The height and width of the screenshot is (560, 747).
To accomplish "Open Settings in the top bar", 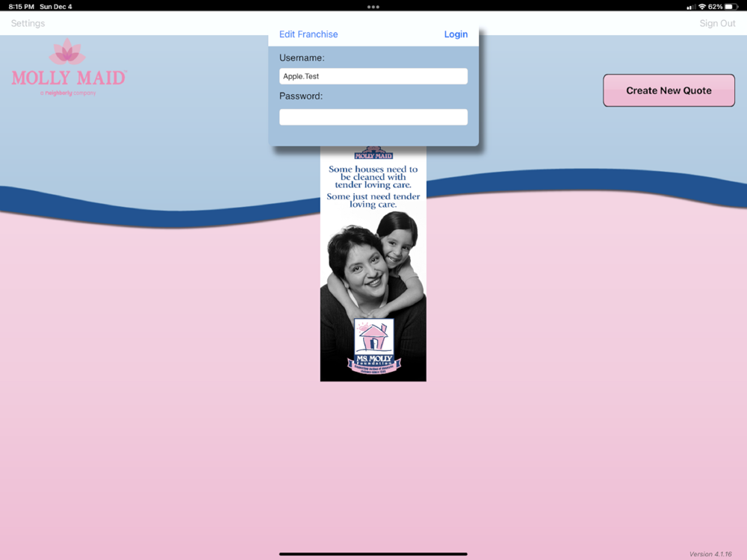I will click(28, 23).
